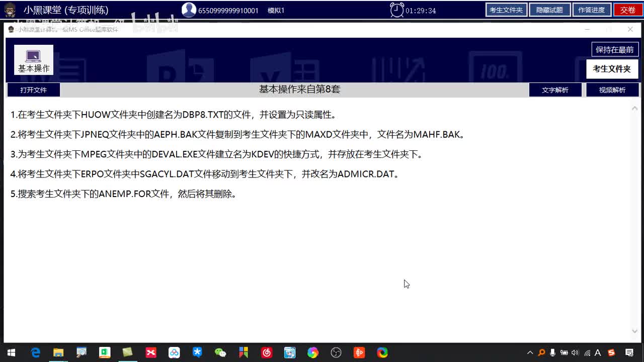Click the candidate ID 6550999999910001
Screen dimensions: 644x362
pyautogui.click(x=228, y=11)
